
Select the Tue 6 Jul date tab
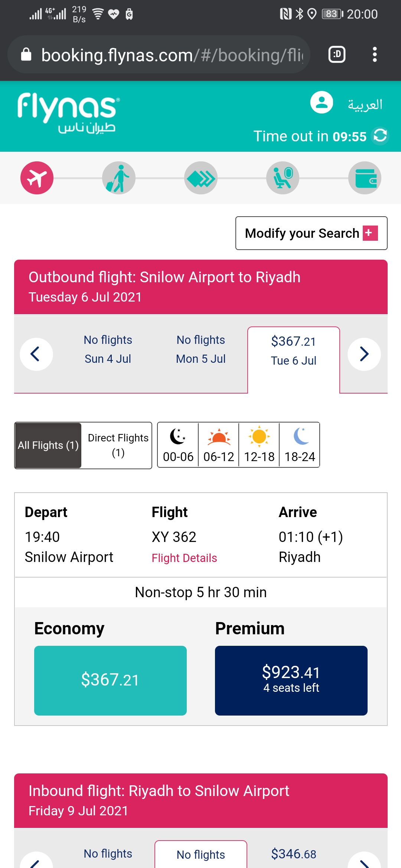tap(293, 351)
